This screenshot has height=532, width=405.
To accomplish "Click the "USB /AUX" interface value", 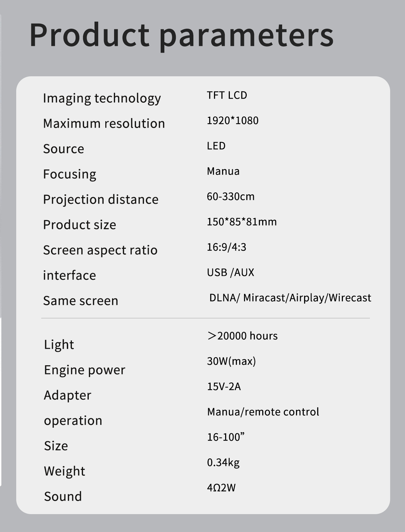I will tap(231, 272).
